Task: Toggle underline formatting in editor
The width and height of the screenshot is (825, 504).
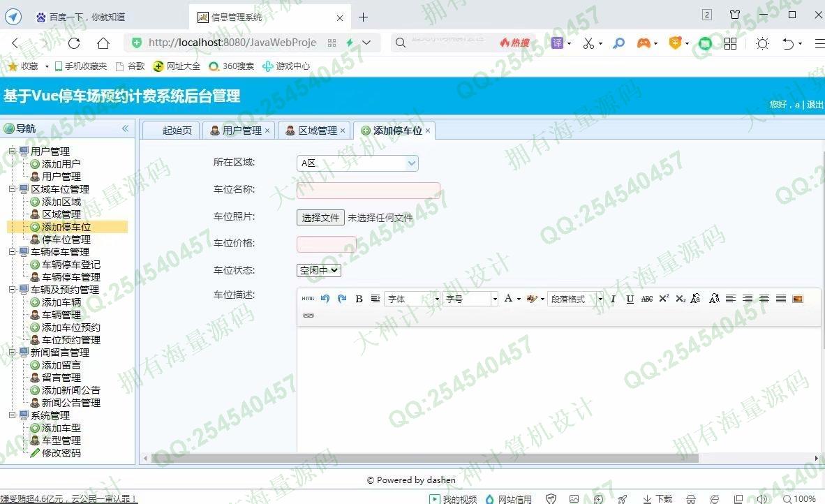Action: click(630, 299)
